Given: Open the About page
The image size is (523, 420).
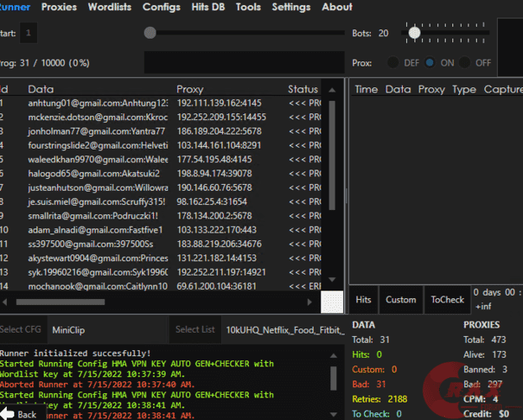Looking at the screenshot, I should point(337,7).
